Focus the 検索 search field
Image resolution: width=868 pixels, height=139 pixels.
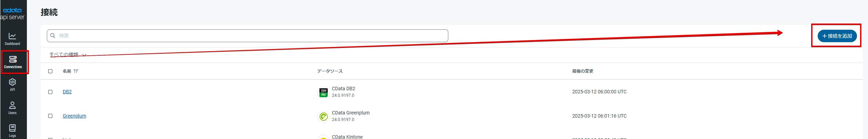coord(247,36)
